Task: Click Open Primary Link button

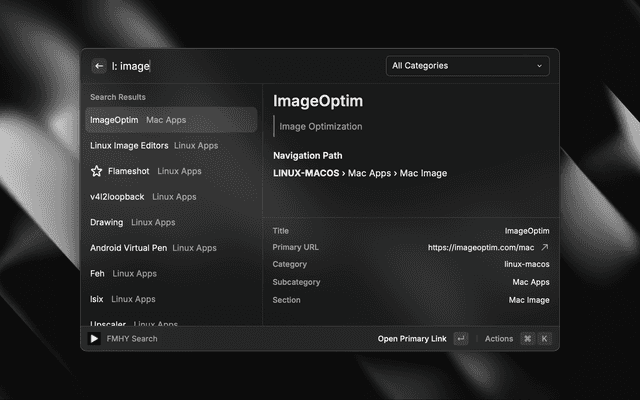Action: (x=412, y=339)
